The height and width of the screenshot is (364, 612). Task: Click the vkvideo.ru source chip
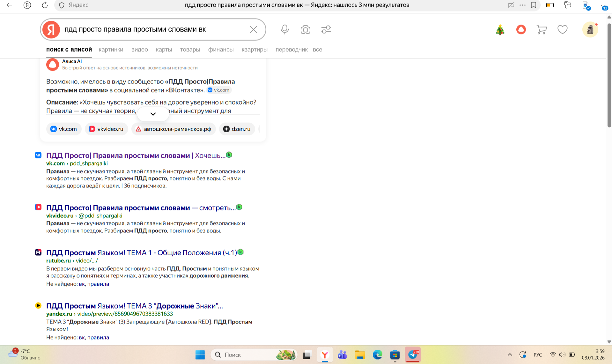[106, 129]
